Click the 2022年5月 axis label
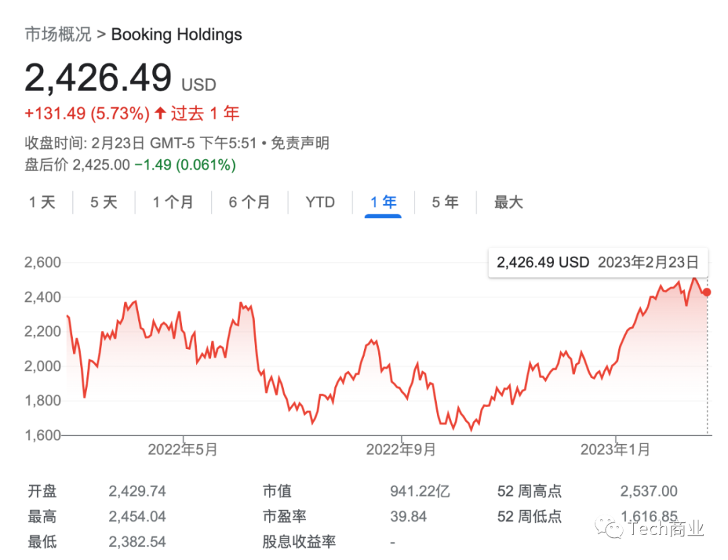 [x=183, y=449]
